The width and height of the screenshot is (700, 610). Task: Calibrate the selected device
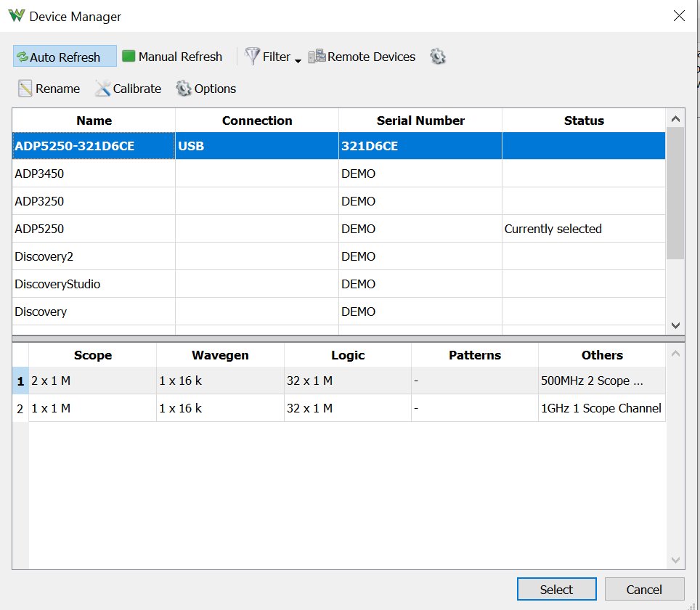[x=128, y=89]
